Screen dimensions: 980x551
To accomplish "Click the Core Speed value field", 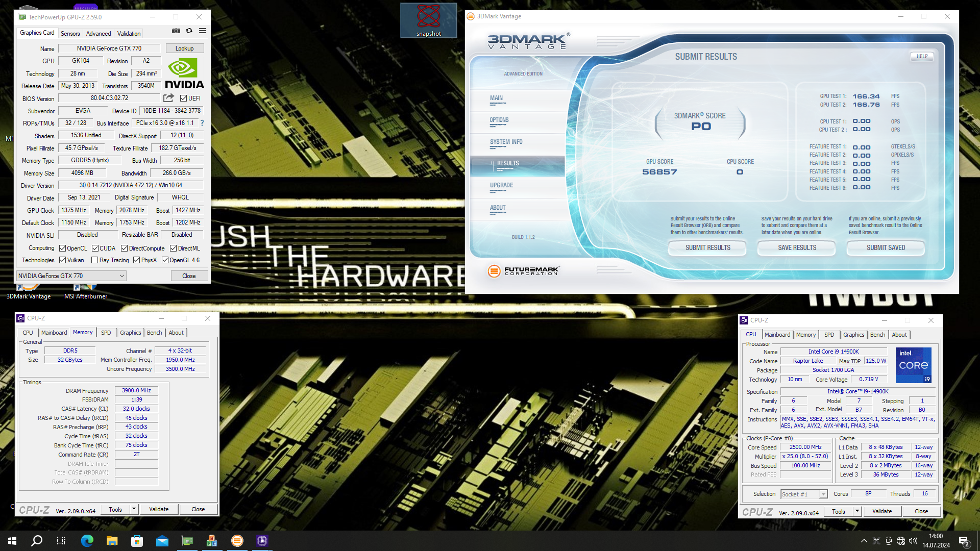I will 805,447.
